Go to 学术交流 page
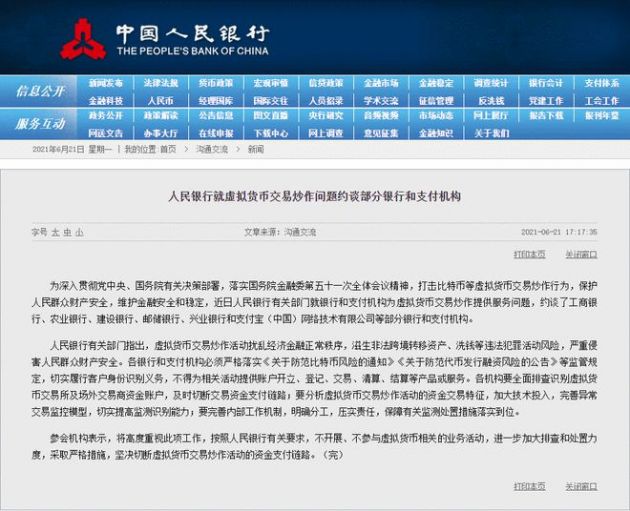 (x=381, y=100)
